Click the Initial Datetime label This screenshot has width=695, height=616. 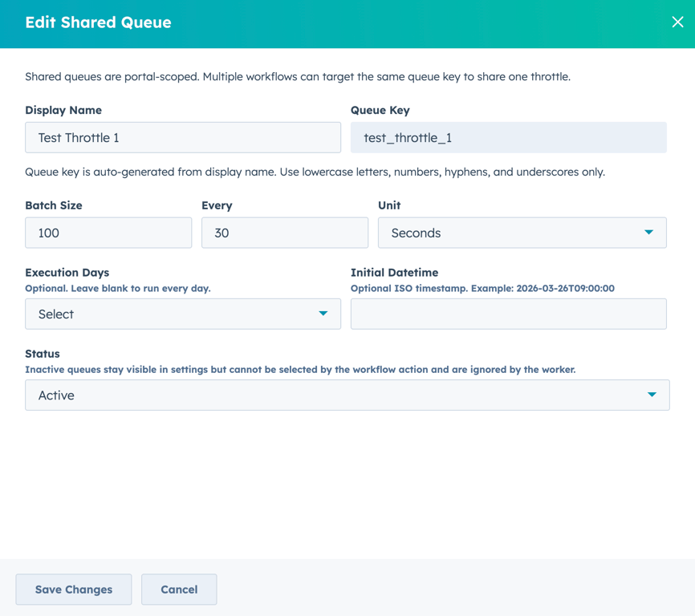point(394,273)
